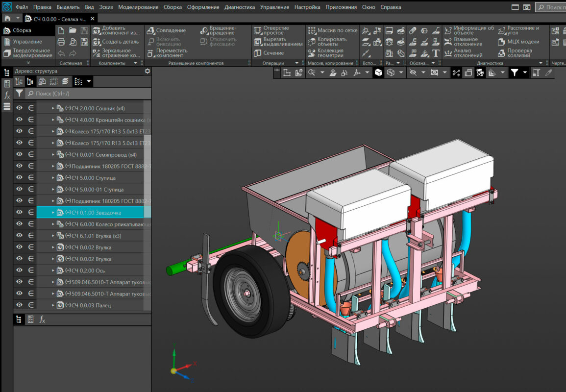This screenshot has width=566, height=392.
Task: Click the filter funnel beside tree search
Action: click(19, 94)
